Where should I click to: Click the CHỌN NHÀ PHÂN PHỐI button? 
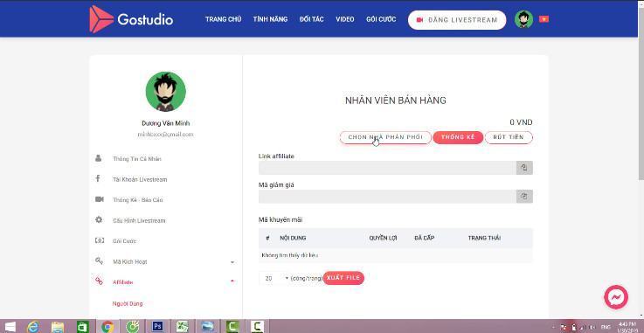click(385, 137)
